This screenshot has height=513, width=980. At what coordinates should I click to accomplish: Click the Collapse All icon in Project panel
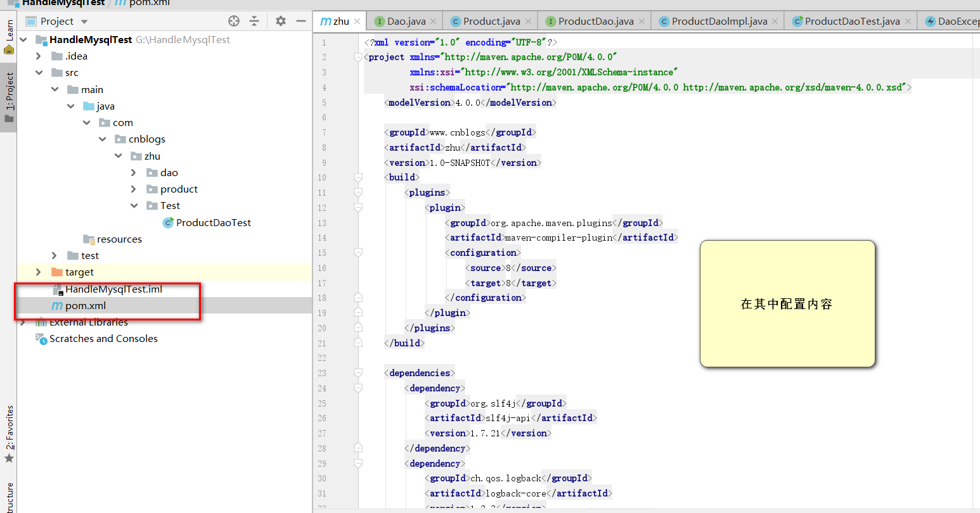pyautogui.click(x=254, y=21)
